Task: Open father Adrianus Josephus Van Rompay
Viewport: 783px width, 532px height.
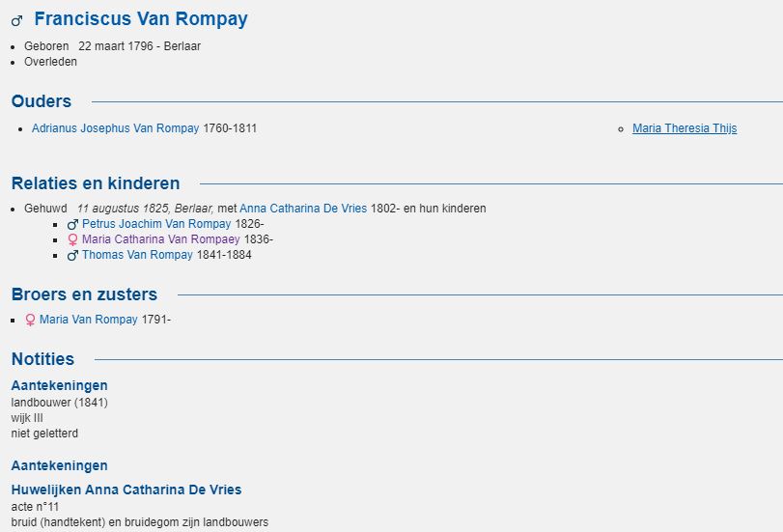Action: 115,128
